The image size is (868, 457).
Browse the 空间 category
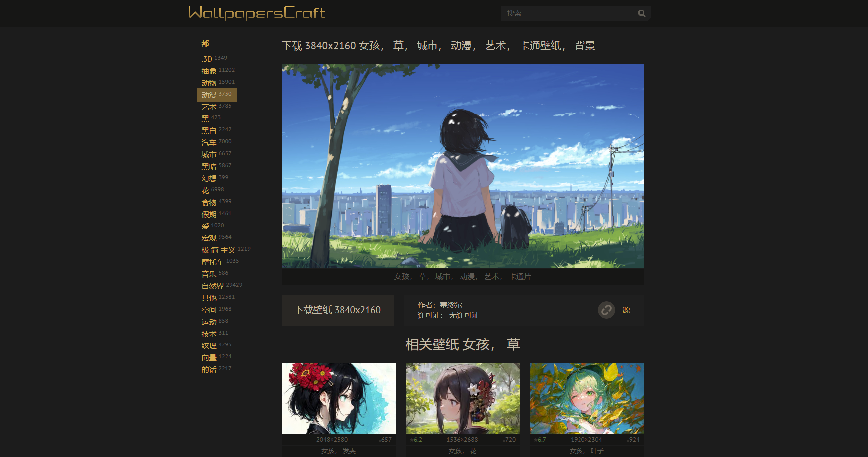pos(209,310)
